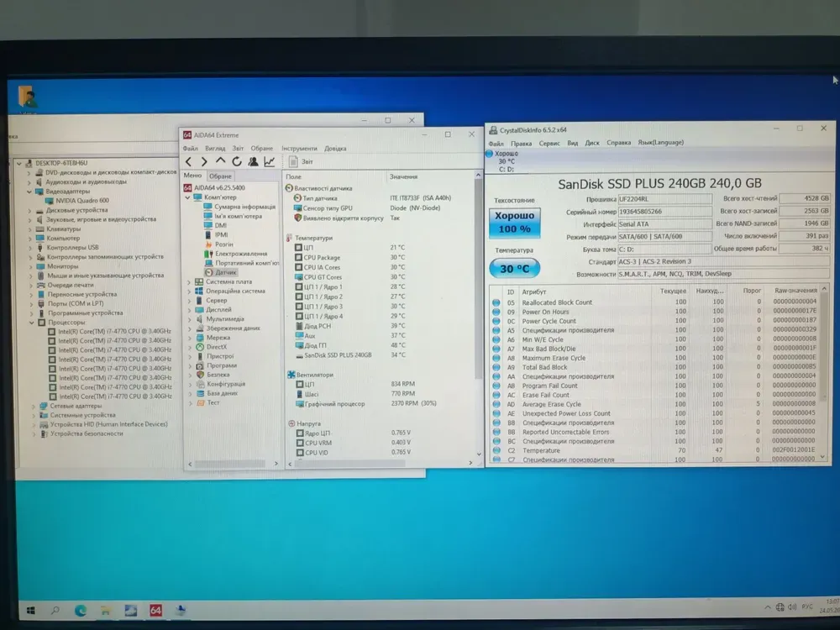840x630 pixels.
Task: Click the AIDA64 back navigation arrow
Action: 189,161
